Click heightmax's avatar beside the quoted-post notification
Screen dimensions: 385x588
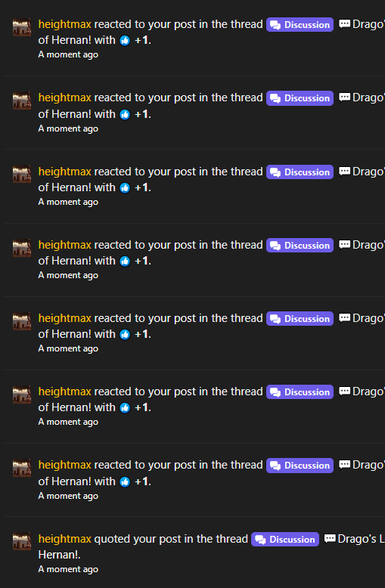point(22,541)
